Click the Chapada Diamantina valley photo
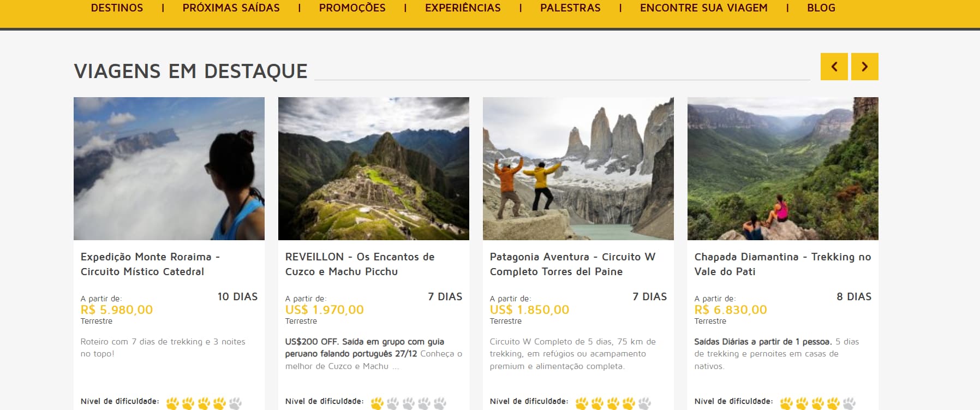 click(x=783, y=169)
